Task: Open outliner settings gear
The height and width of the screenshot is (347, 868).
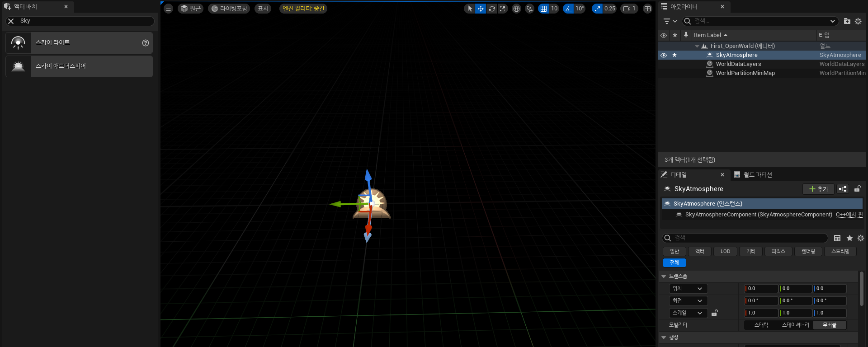Action: [x=858, y=21]
